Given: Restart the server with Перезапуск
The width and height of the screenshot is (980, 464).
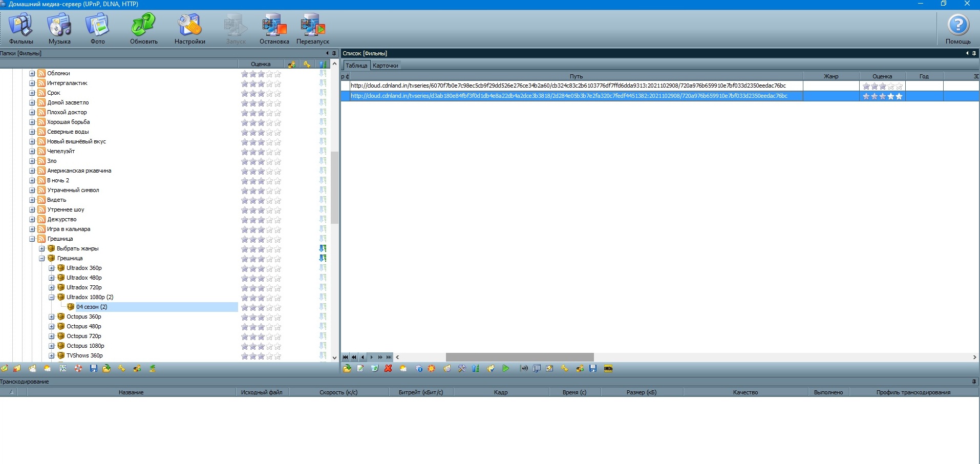Looking at the screenshot, I should click(312, 29).
